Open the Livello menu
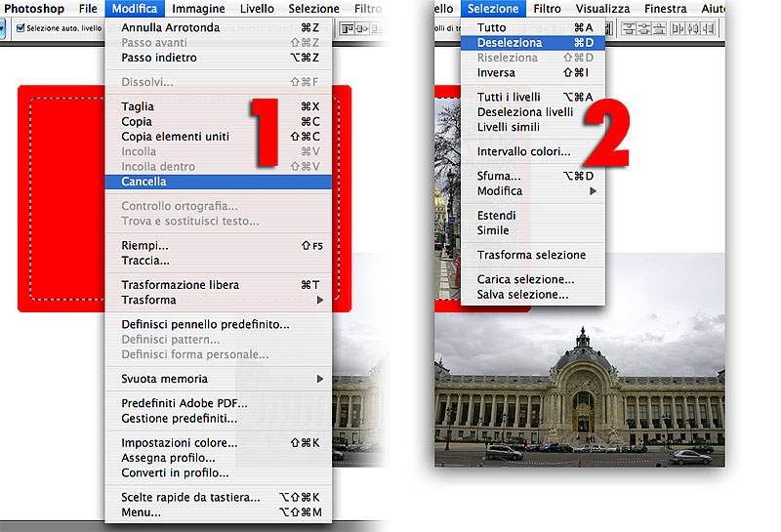 [x=257, y=9]
